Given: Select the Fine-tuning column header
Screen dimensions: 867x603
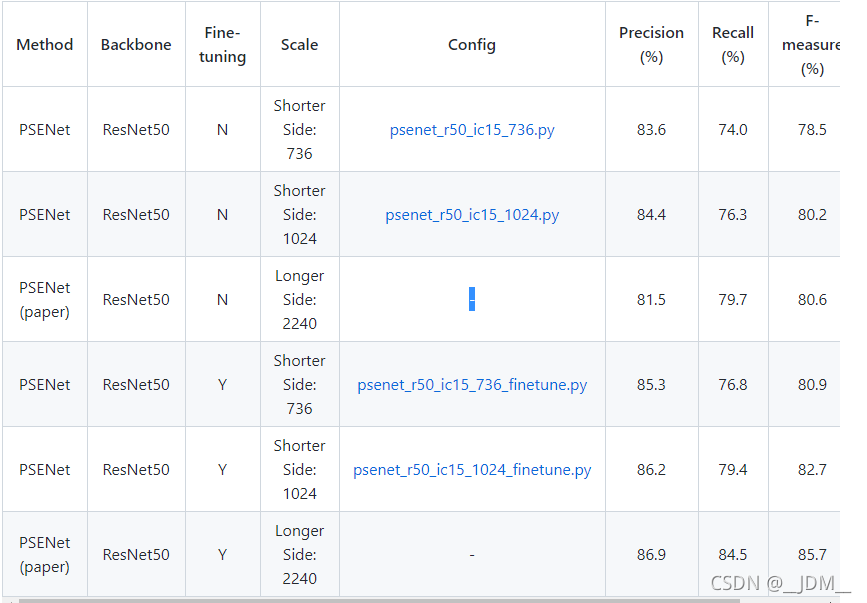Looking at the screenshot, I should (x=222, y=45).
